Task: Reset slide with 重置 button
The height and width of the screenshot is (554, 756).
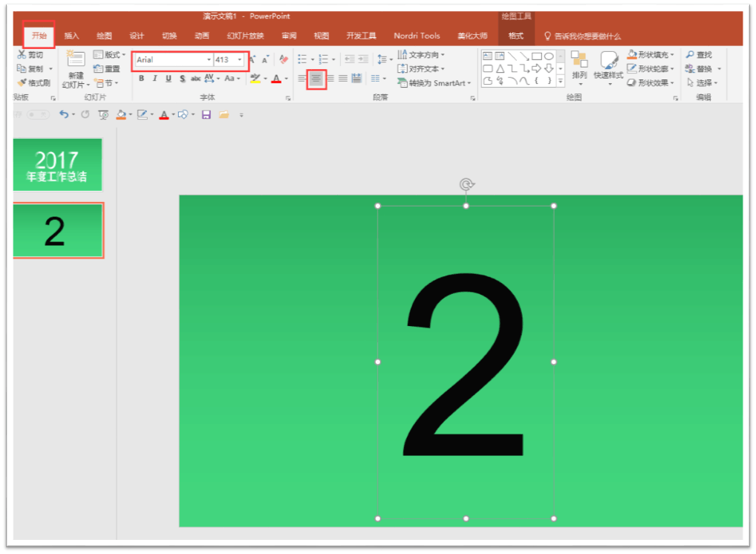Action: (x=106, y=69)
